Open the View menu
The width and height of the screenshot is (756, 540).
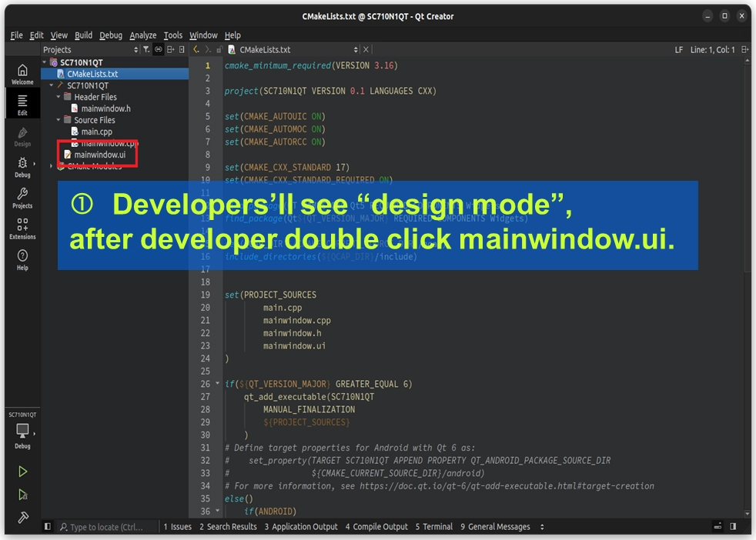pyautogui.click(x=59, y=35)
